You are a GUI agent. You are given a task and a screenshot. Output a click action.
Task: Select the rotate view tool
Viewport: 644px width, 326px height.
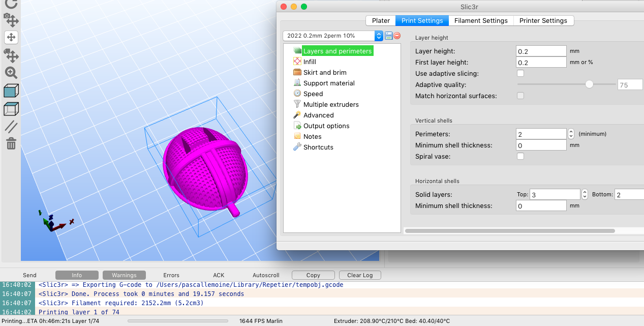point(11,4)
